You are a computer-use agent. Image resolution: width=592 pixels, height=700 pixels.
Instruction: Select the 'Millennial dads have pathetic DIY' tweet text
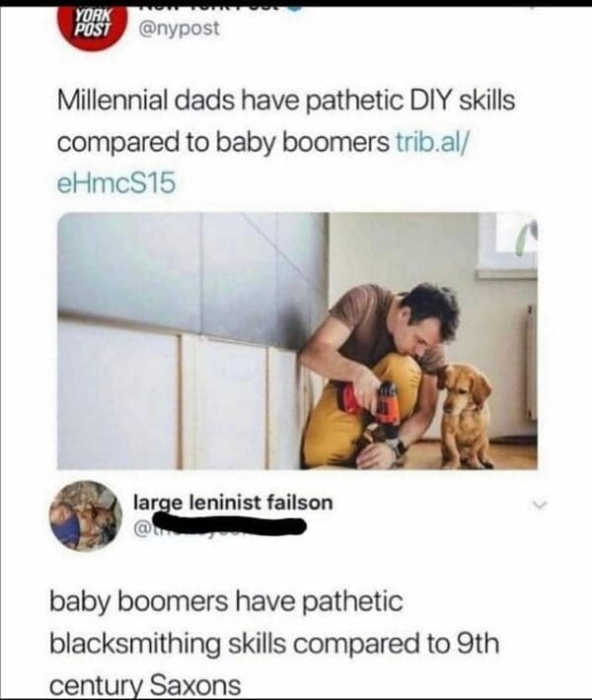coord(286,142)
